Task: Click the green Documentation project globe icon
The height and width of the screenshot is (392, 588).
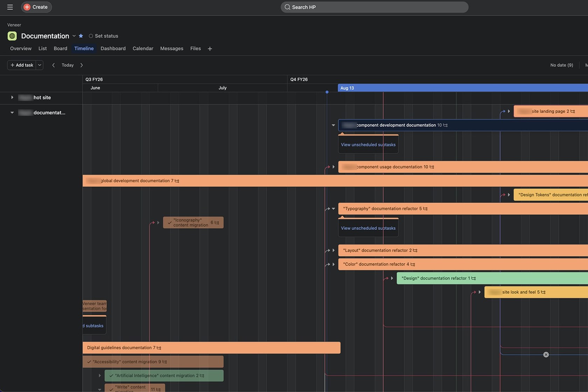Action: 12,36
